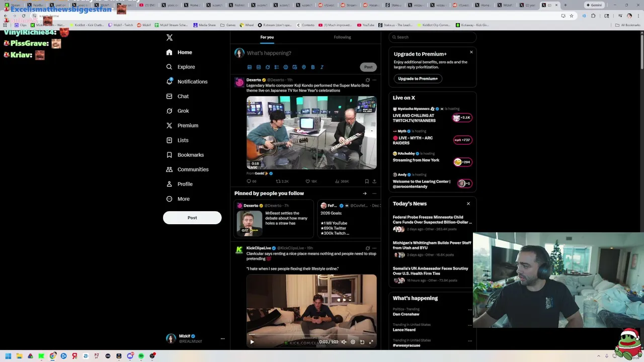Join Myth's ARC Raiders live space
This screenshot has width=644, height=362.
point(462,140)
